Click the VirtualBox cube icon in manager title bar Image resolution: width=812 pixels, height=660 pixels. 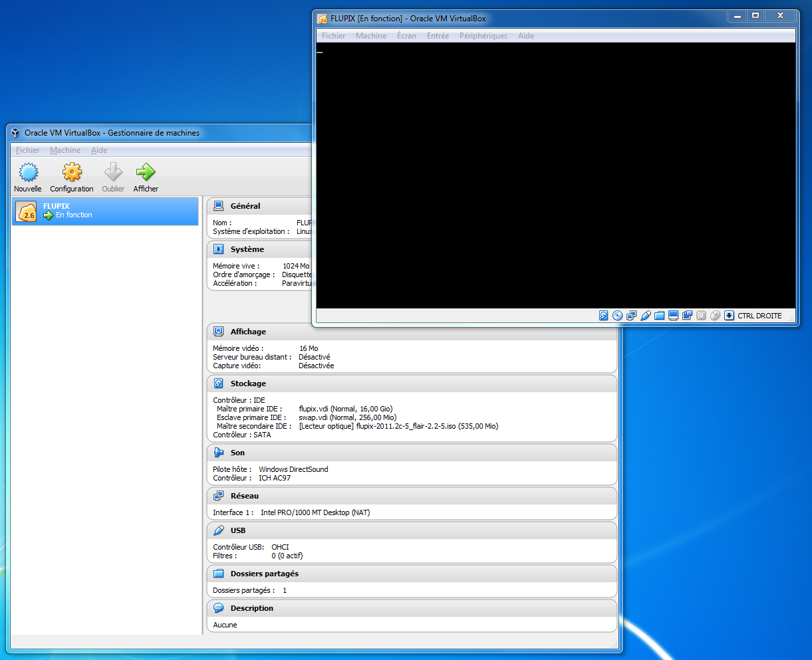[x=16, y=133]
